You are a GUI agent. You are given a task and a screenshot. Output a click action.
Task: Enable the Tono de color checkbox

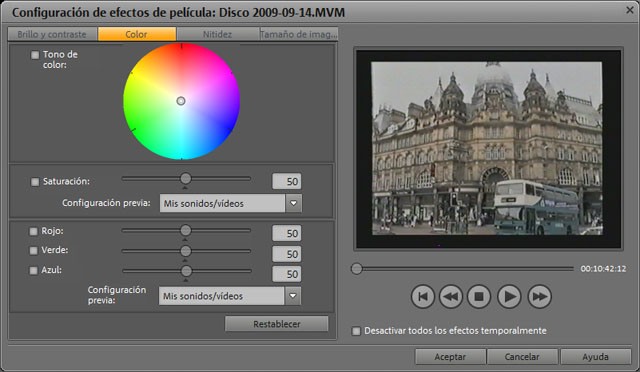tap(35, 55)
